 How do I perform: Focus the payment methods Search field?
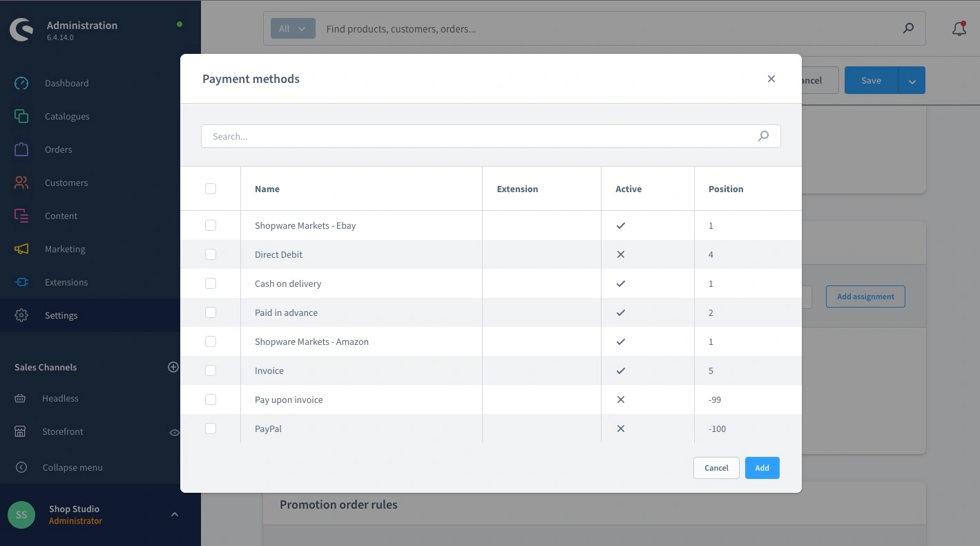477,136
